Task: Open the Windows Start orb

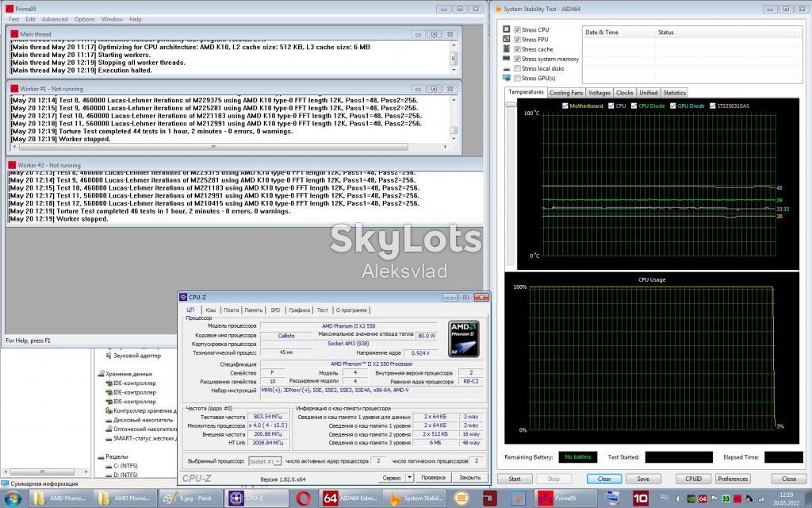Action: point(13,498)
